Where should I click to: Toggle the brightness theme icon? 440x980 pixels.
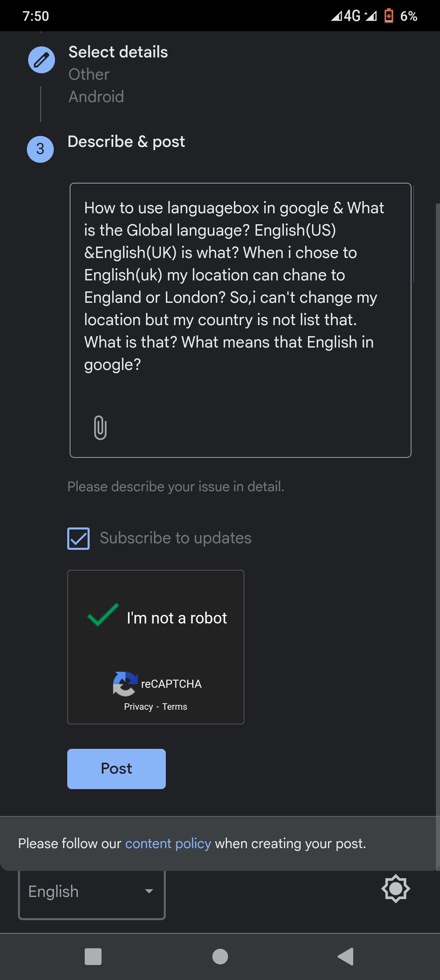pyautogui.click(x=395, y=888)
